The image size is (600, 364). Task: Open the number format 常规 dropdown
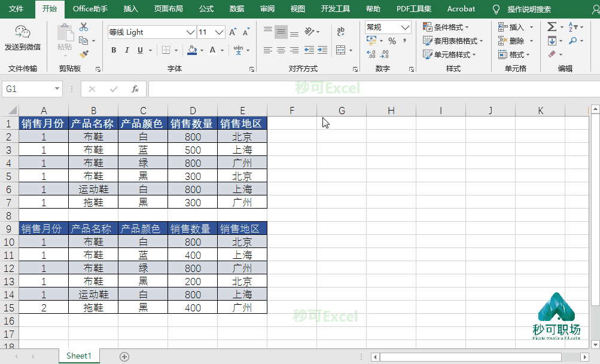(x=405, y=27)
